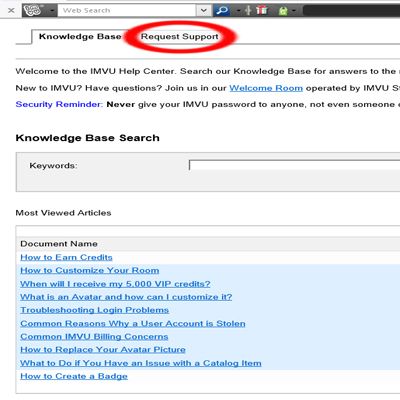Image resolution: width=400 pixels, height=400 pixels.
Task: Click the red gift box toolbar icon
Action: (x=262, y=10)
